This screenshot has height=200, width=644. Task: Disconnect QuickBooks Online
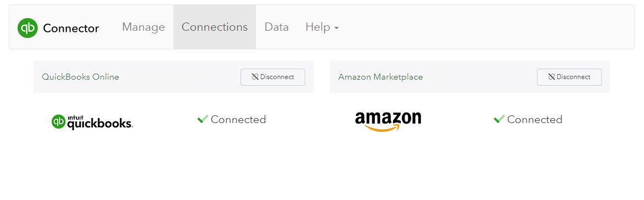[273, 77]
